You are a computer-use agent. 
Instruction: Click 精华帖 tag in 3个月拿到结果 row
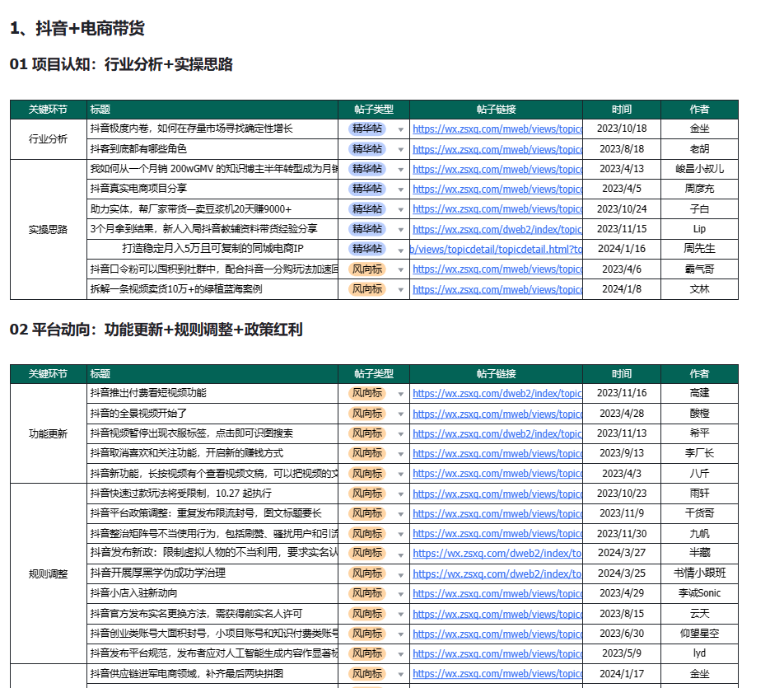[367, 229]
